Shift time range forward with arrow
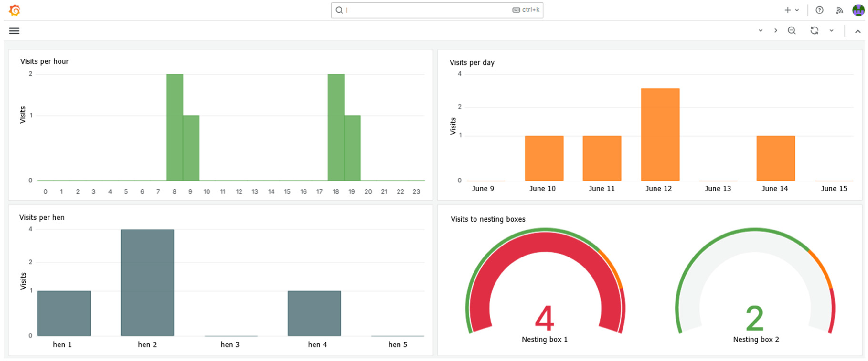 [x=776, y=31]
